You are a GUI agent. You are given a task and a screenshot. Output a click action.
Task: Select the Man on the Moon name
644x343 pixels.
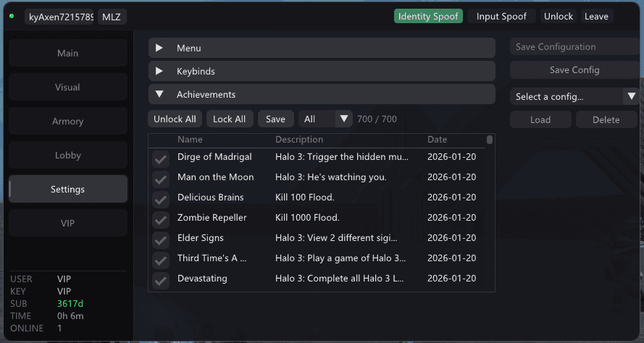[x=216, y=177]
